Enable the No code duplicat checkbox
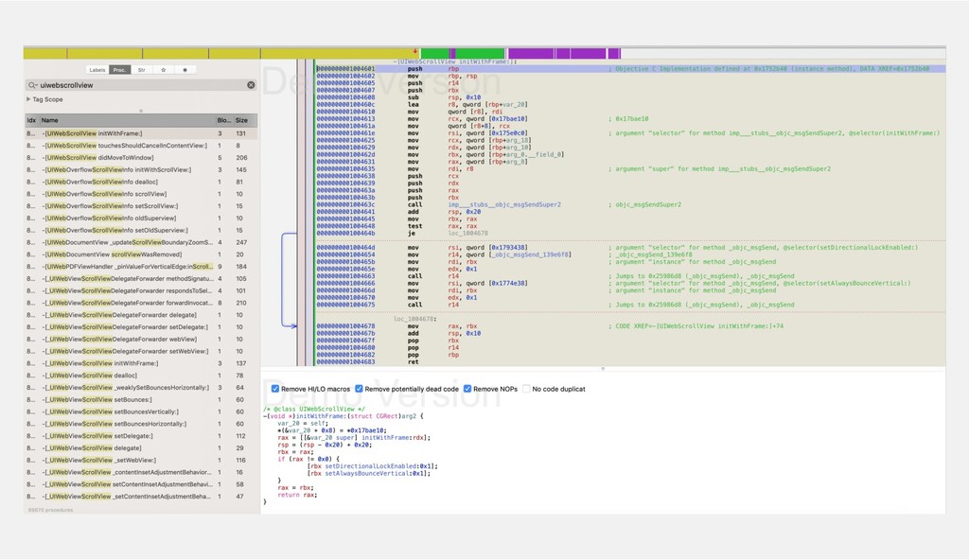 [526, 389]
